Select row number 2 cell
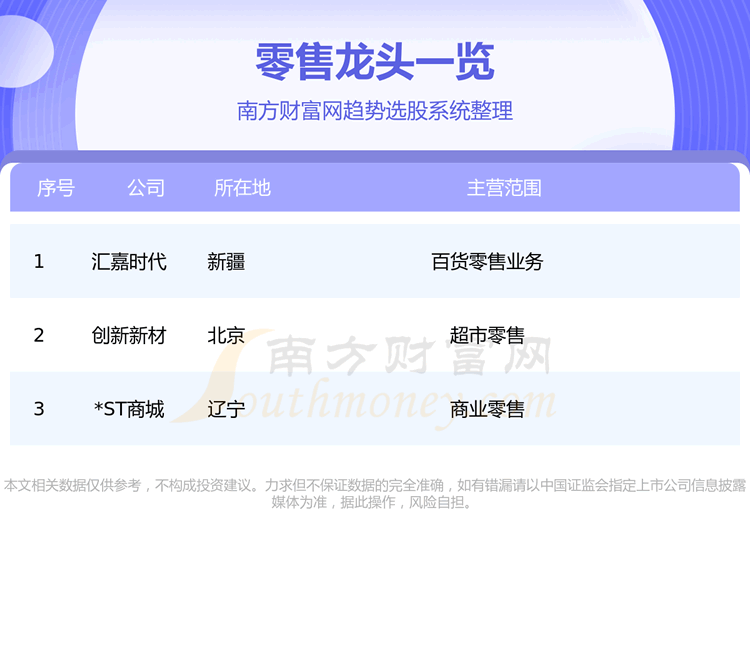Image resolution: width=750 pixels, height=656 pixels. (39, 336)
